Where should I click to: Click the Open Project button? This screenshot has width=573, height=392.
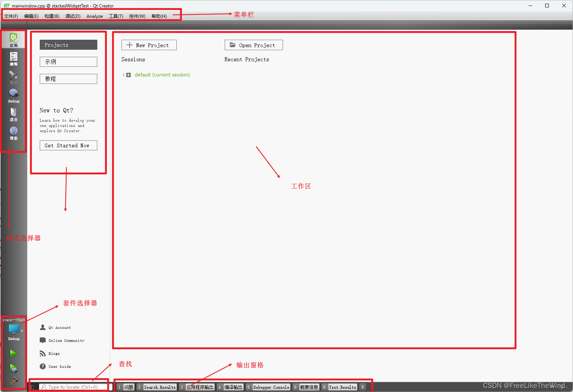click(x=254, y=45)
